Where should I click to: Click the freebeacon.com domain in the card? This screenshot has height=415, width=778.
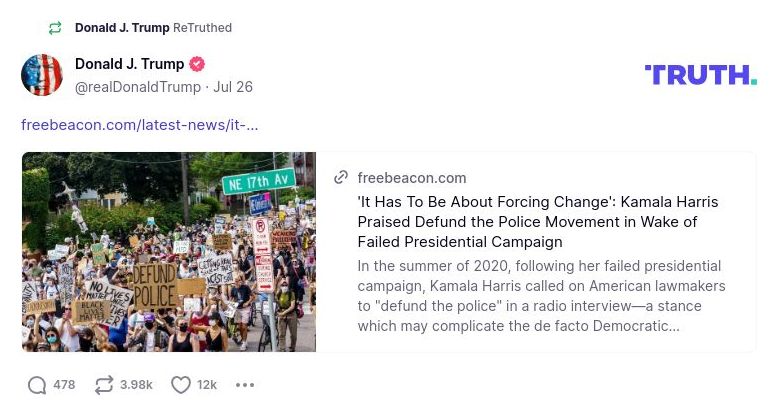point(412,178)
